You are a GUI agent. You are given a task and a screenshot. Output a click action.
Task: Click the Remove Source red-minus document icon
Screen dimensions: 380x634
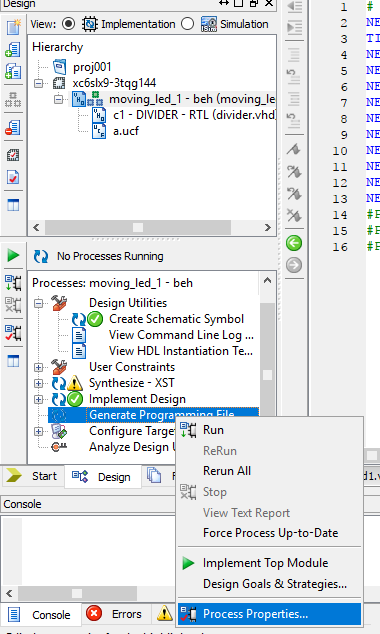tap(13, 128)
